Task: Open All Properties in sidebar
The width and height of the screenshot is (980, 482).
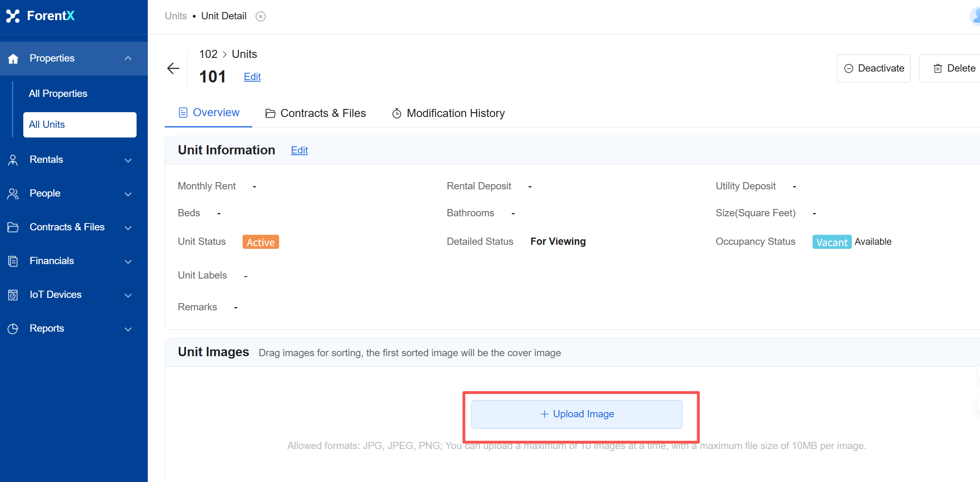Action: pyautogui.click(x=58, y=93)
